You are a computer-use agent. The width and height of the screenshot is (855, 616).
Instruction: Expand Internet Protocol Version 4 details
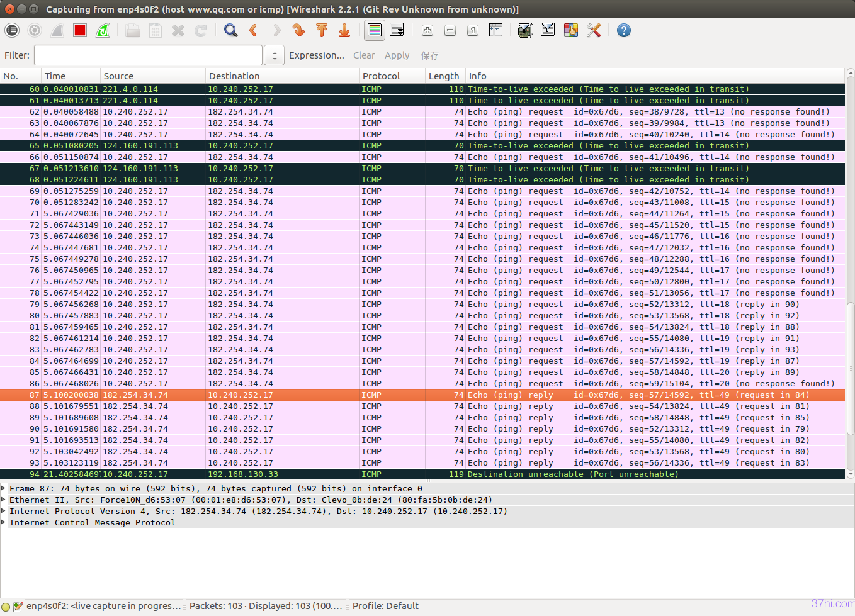coord(4,511)
